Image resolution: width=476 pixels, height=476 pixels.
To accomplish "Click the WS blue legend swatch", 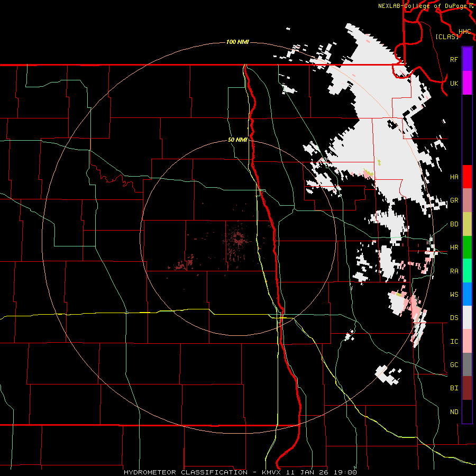I will (x=467, y=294).
